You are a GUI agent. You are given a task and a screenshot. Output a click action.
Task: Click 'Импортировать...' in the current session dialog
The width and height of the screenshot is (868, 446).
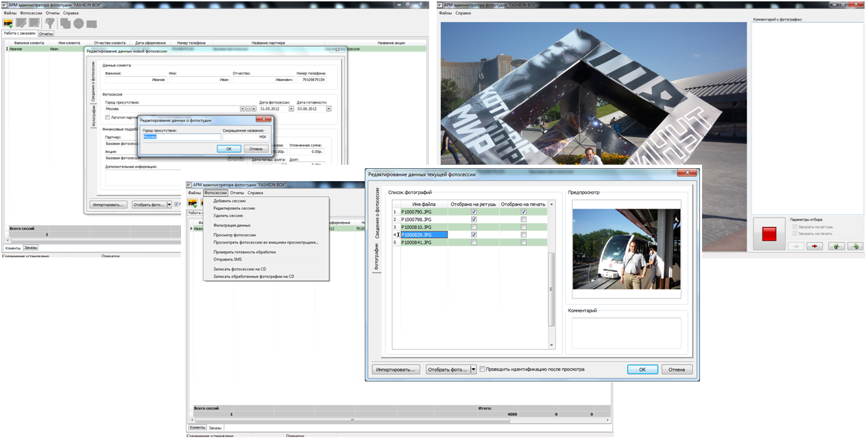(396, 369)
